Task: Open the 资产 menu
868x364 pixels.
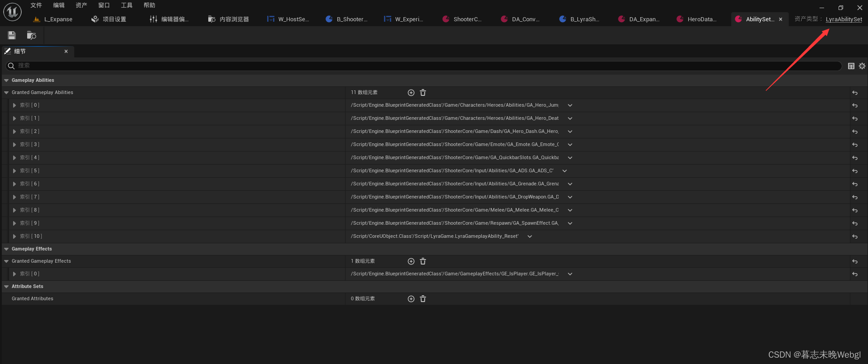Action: [82, 5]
